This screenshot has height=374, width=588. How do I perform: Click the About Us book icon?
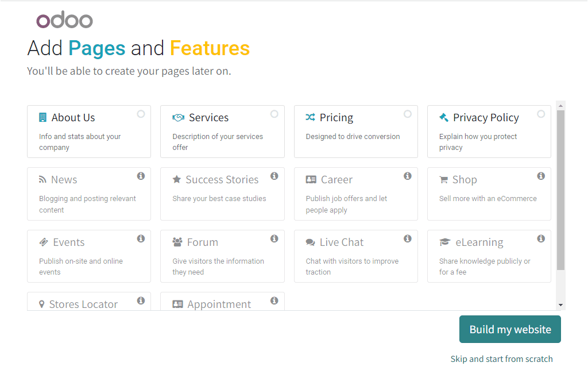tap(42, 117)
